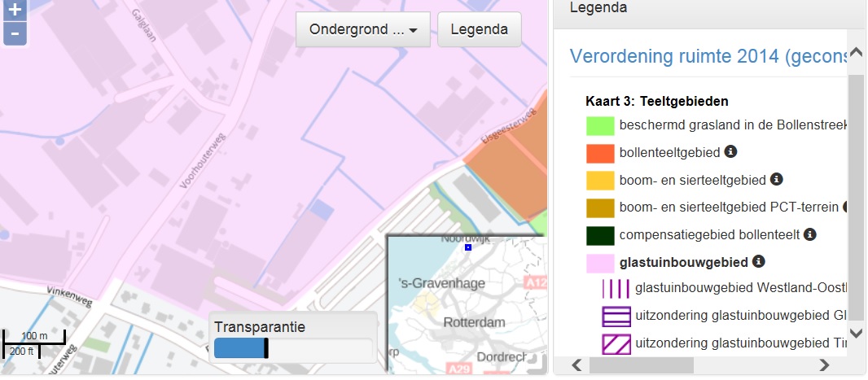Click the bollenteeltgebied legend label

[670, 152]
